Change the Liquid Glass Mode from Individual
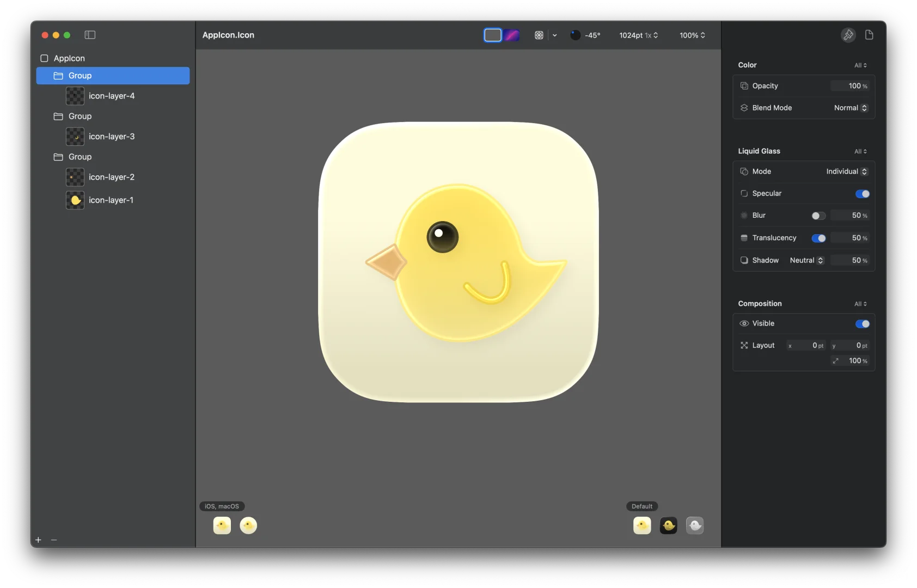 (845, 171)
